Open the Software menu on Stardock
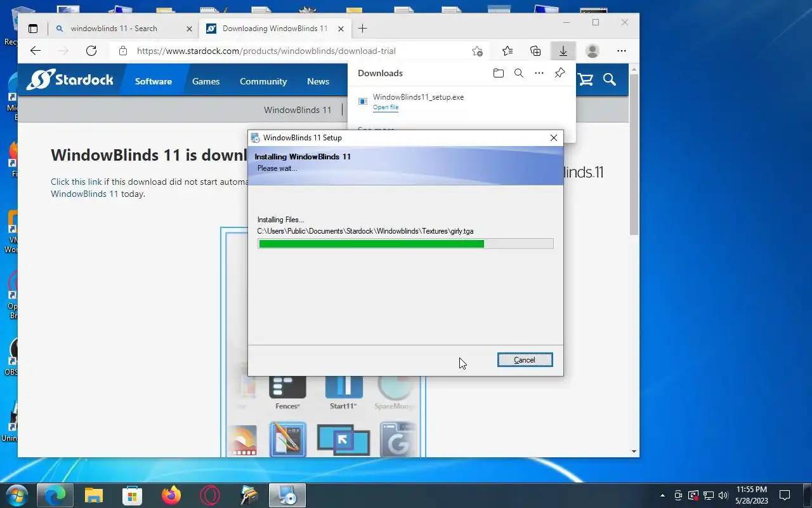Image resolution: width=812 pixels, height=508 pixels. click(154, 81)
